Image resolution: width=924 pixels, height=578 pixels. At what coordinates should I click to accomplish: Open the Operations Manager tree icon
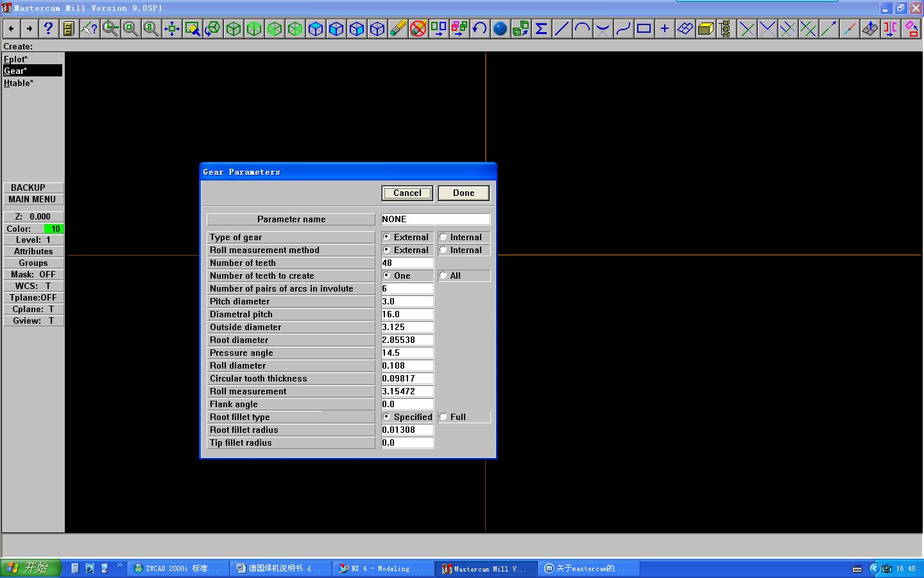[725, 28]
